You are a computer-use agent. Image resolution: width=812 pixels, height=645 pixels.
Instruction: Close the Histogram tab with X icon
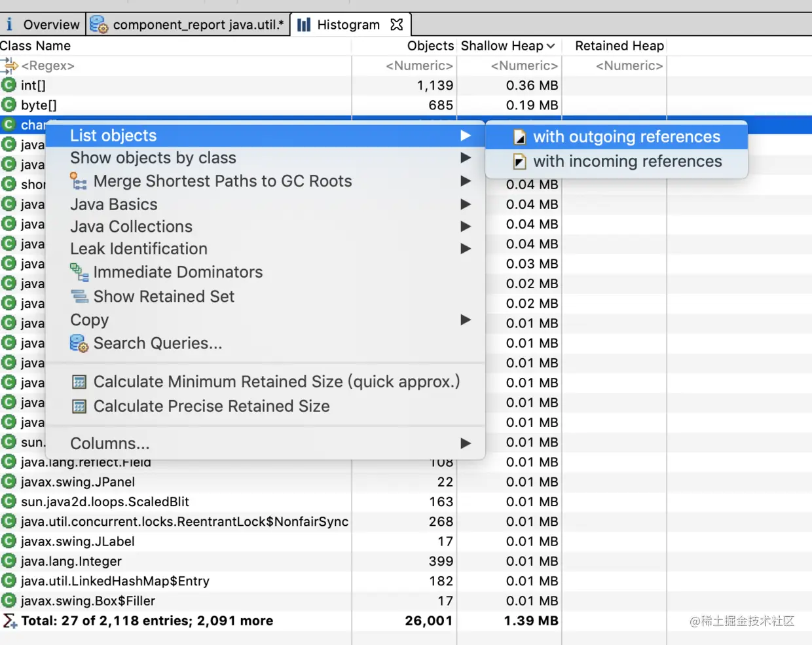tap(396, 25)
